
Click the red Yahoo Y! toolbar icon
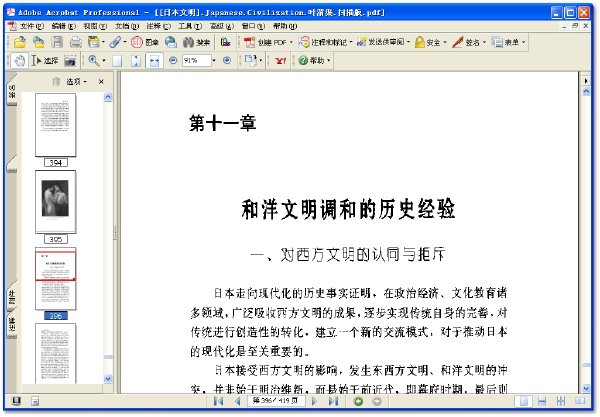281,60
